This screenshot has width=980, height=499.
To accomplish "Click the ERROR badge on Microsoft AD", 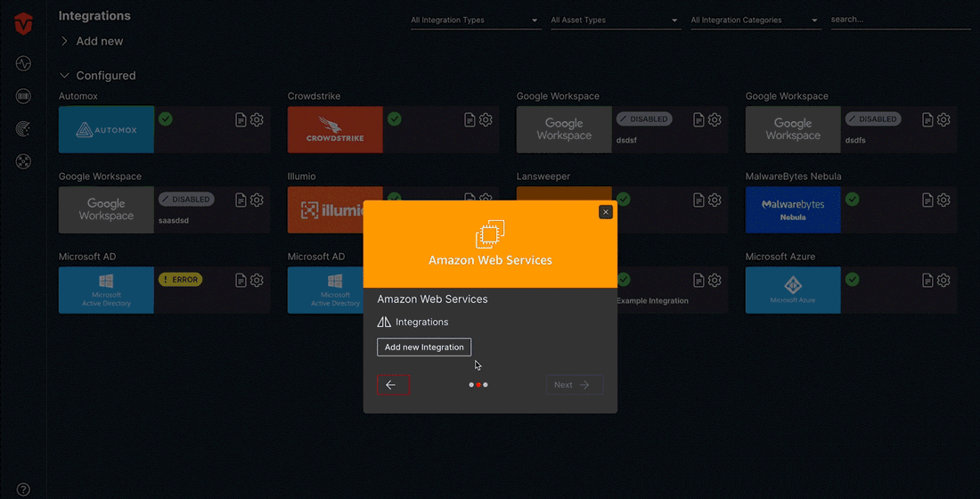I will [181, 280].
